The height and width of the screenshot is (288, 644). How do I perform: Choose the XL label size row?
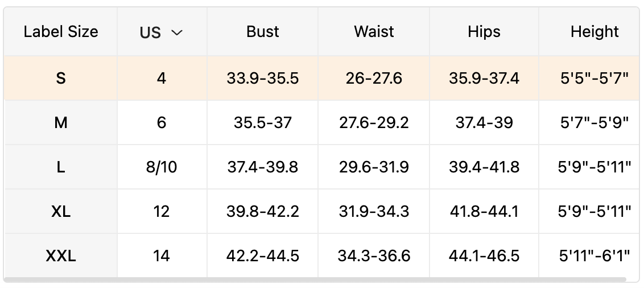(61, 211)
